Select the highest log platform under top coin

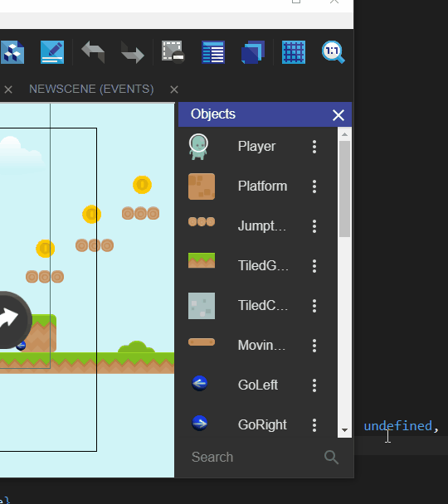pyautogui.click(x=140, y=213)
